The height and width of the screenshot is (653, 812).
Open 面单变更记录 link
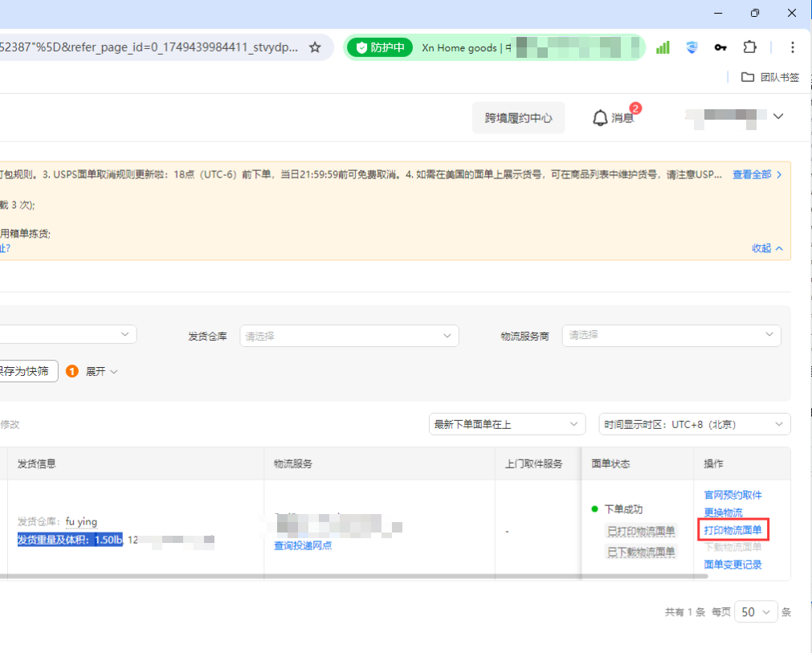tap(732, 565)
